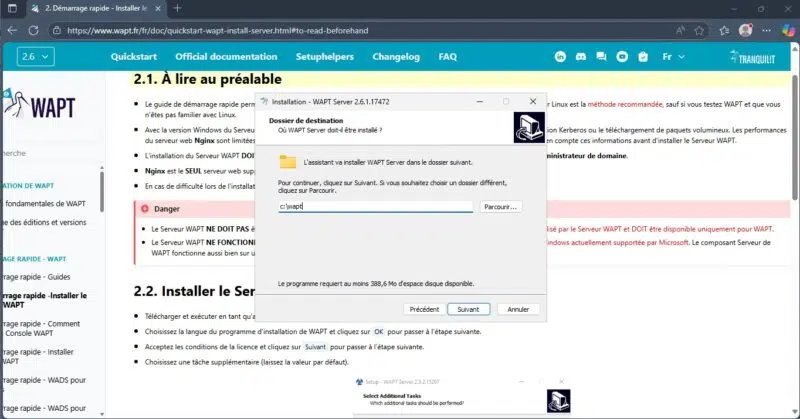Click the red Danger warning icon
The image size is (800, 419).
tap(145, 209)
